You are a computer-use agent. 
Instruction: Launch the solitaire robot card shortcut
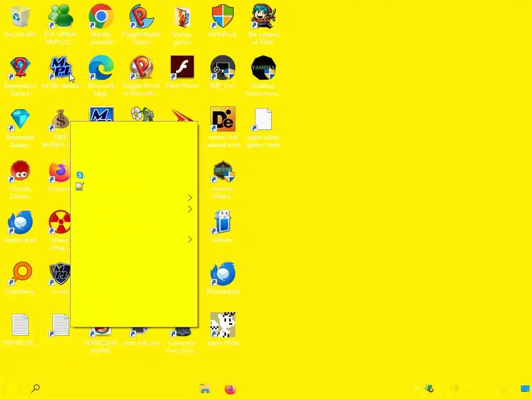coord(222,222)
